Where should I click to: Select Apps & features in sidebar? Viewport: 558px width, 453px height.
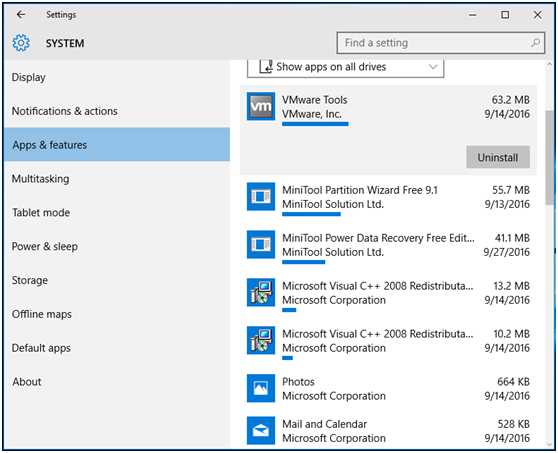coord(117,145)
